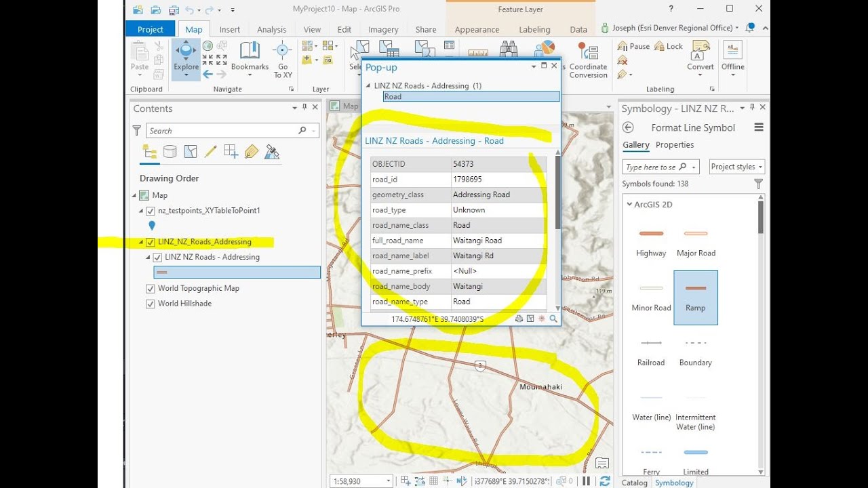Viewport: 868px width, 488px height.
Task: Click the Coordinate Conversion tool
Action: (588, 60)
